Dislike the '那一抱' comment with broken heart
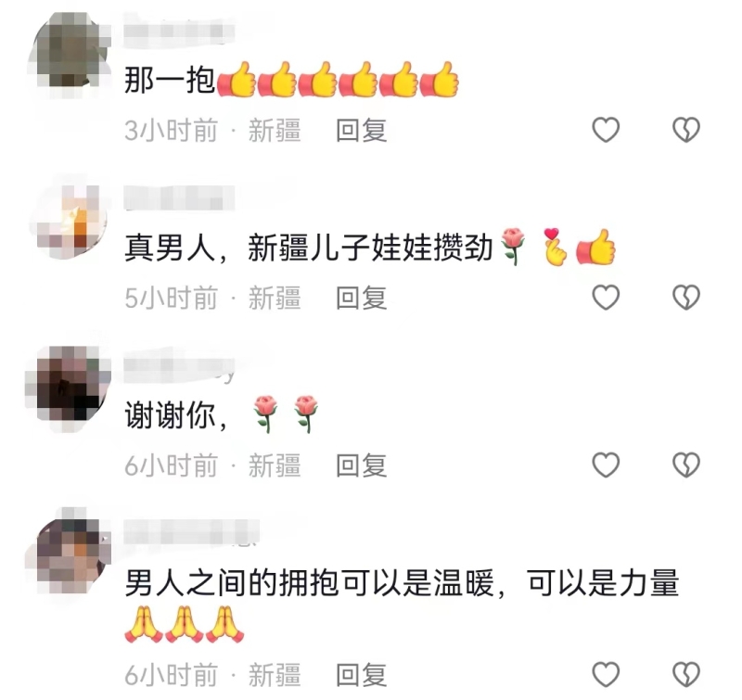Viewport: 742px width, 700px height. point(686,130)
